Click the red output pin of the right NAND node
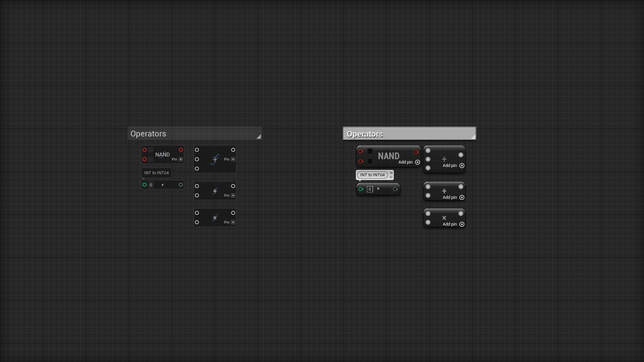 pyautogui.click(x=416, y=152)
